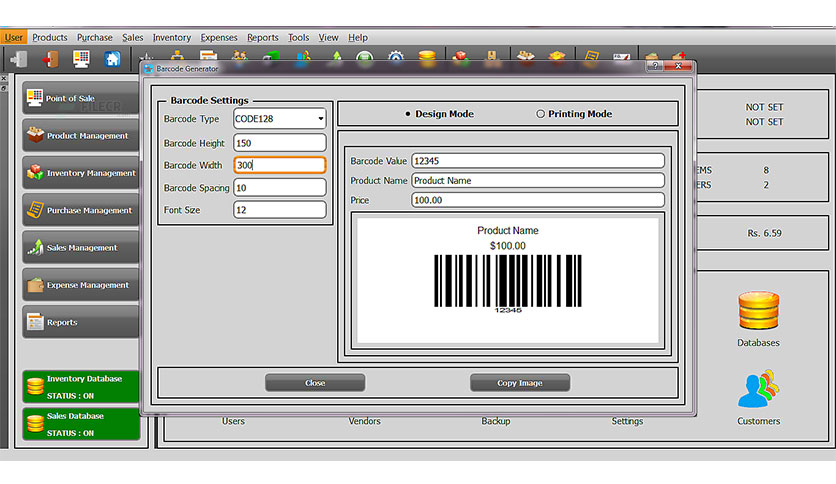Open the User menu
Screen dimensions: 836x484
tap(14, 37)
